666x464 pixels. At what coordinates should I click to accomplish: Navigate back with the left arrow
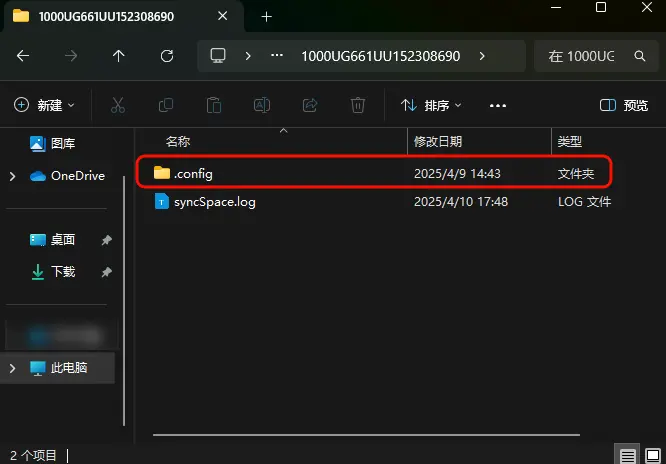coord(23,56)
